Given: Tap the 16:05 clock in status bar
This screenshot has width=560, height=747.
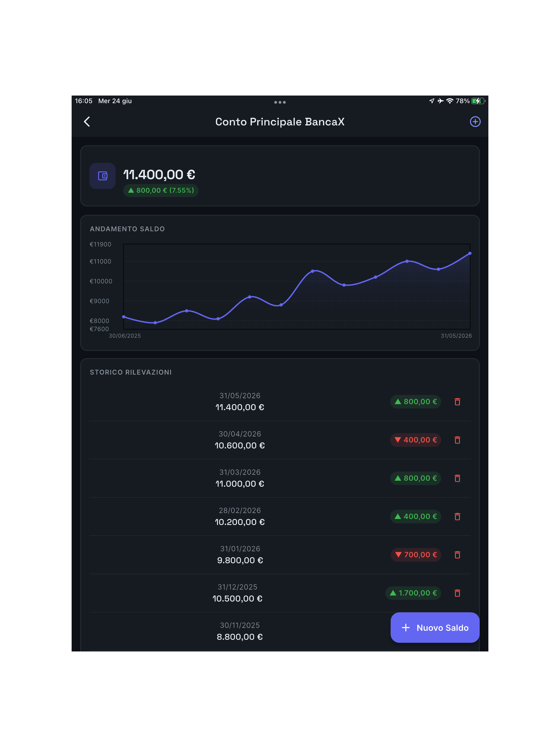Looking at the screenshot, I should (83, 101).
